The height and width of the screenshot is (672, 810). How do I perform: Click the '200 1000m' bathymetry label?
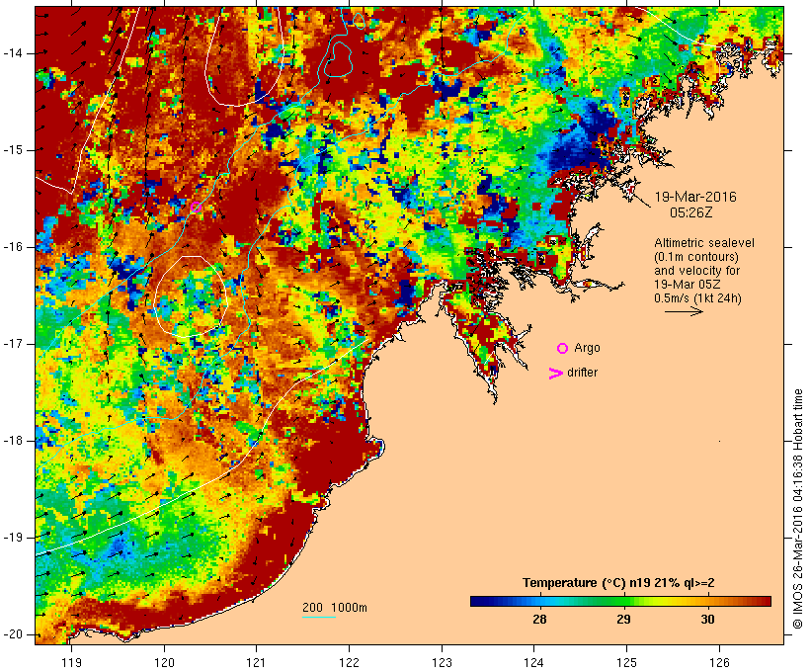(335, 608)
